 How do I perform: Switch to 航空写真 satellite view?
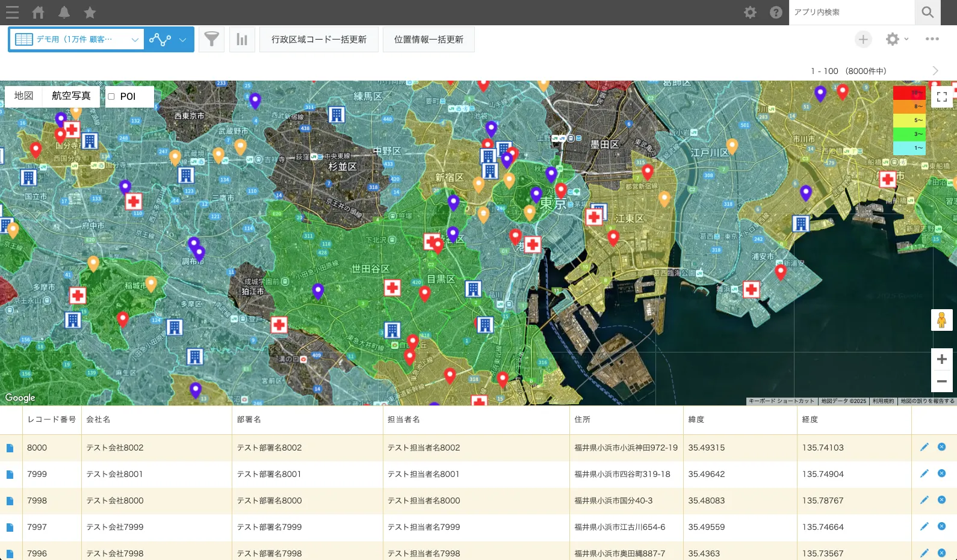pos(71,96)
